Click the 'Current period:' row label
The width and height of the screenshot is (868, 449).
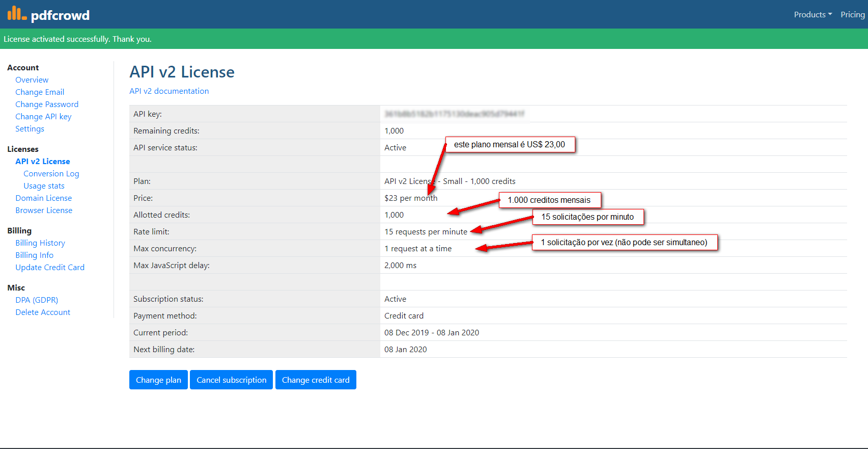tap(160, 333)
